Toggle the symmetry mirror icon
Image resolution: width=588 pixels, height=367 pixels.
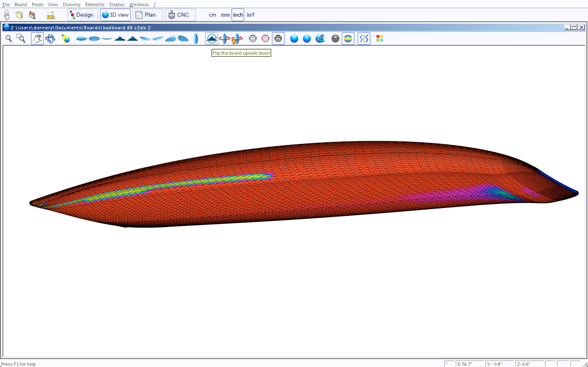[x=364, y=39]
